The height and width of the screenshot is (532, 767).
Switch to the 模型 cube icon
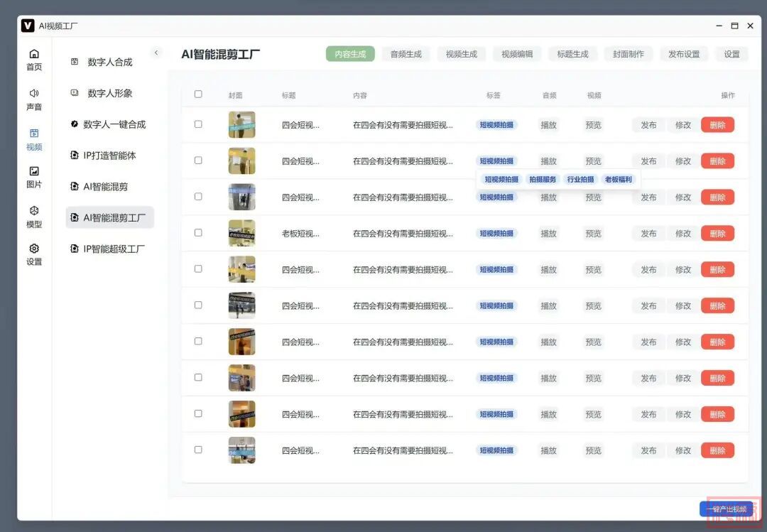tap(34, 211)
